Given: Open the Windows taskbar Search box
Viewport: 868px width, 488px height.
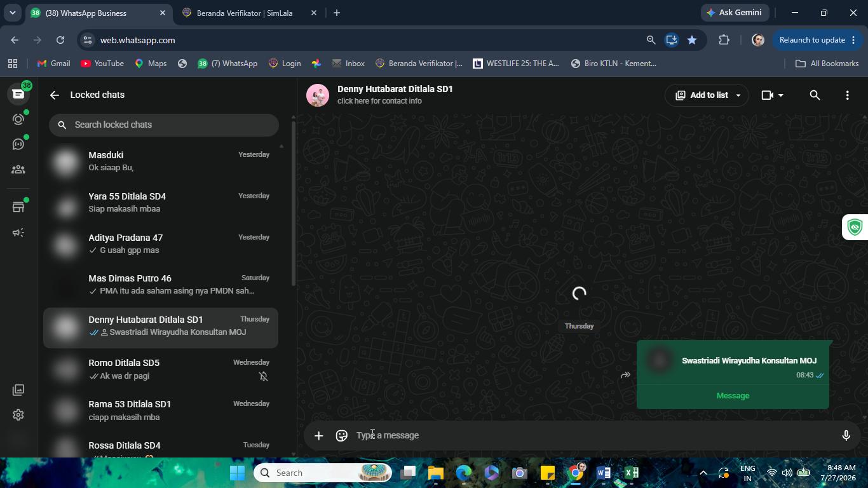Looking at the screenshot, I should (x=324, y=473).
